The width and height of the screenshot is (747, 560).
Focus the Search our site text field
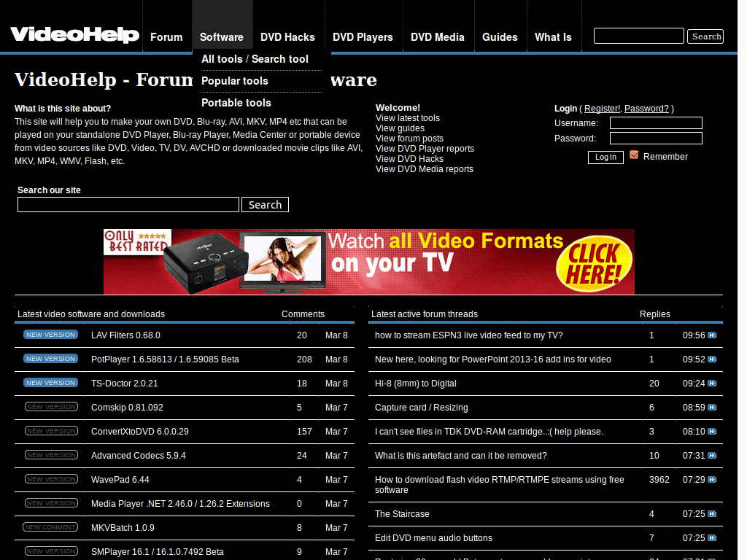tap(128, 205)
